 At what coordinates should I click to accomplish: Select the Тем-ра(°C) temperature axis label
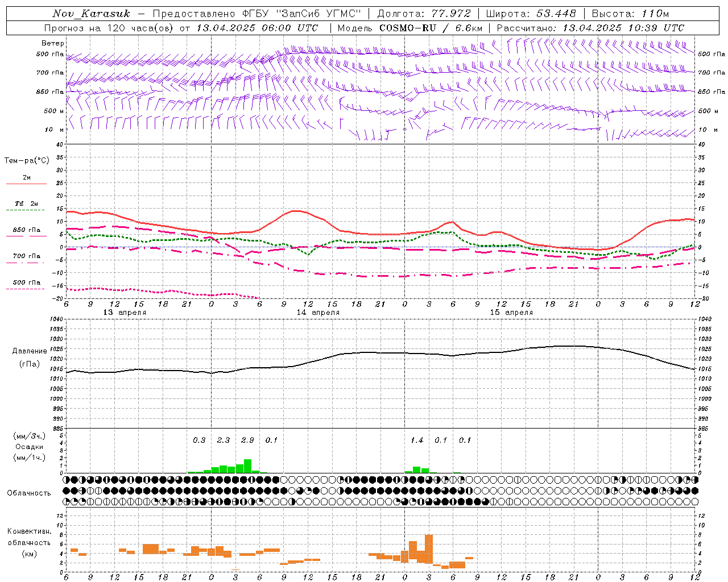[27, 161]
